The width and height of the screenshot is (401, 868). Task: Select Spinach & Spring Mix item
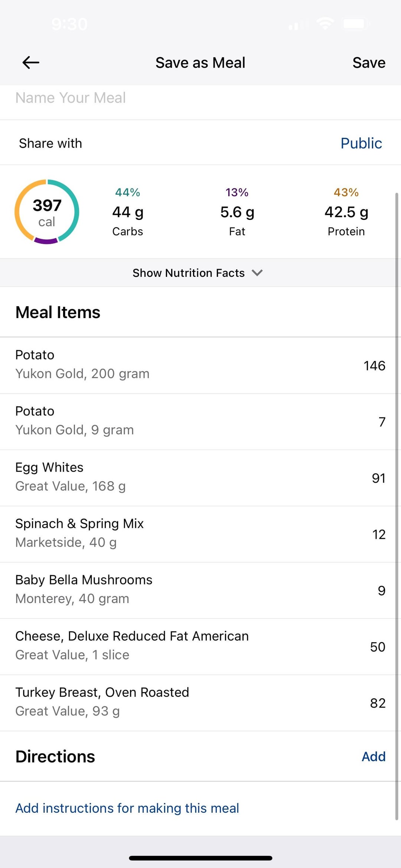[x=200, y=534]
